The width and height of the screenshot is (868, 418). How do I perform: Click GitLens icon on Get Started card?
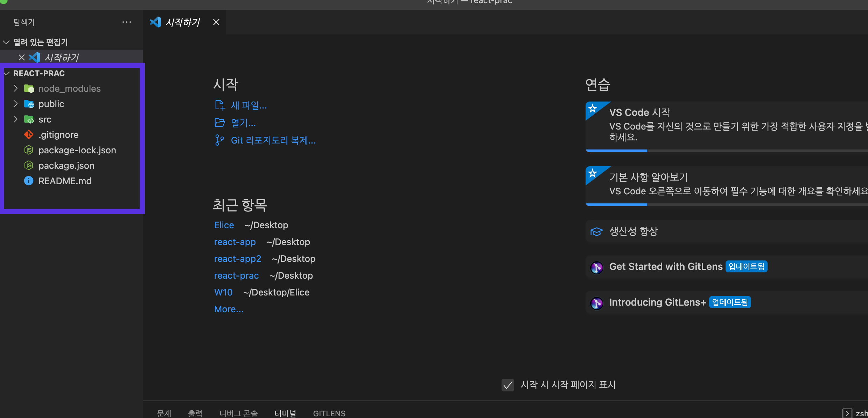tap(597, 267)
